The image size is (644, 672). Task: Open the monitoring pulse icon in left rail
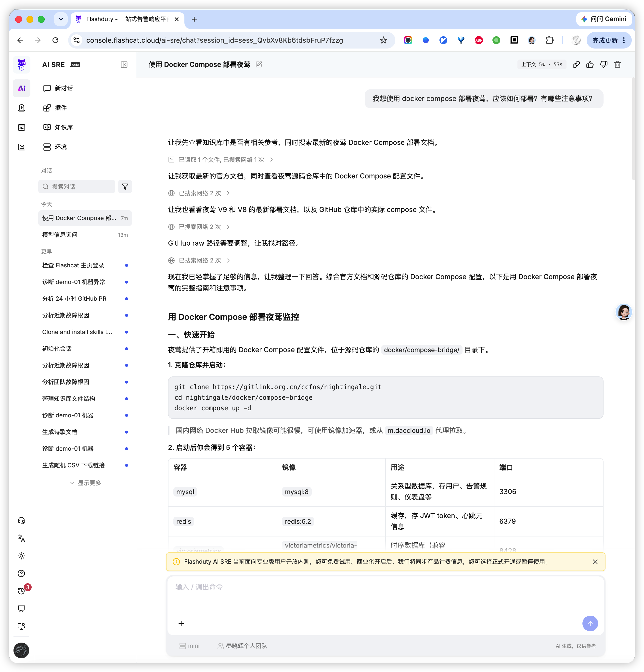tap(22, 127)
